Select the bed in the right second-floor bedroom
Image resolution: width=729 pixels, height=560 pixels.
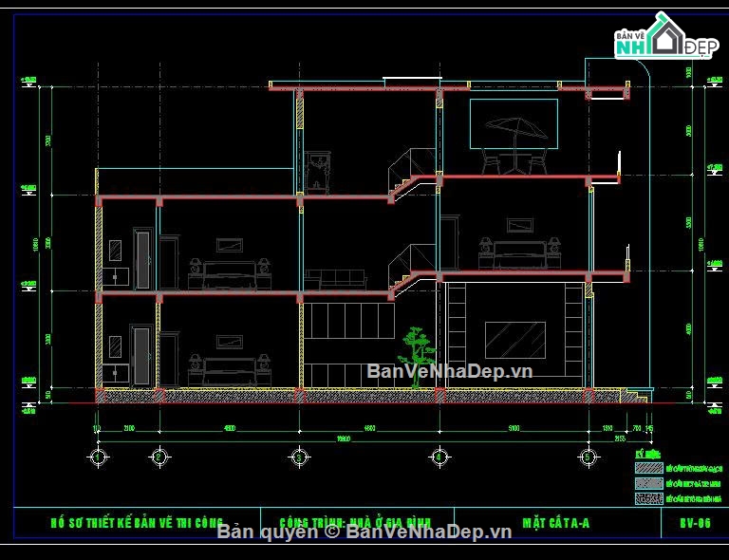[x=520, y=254]
